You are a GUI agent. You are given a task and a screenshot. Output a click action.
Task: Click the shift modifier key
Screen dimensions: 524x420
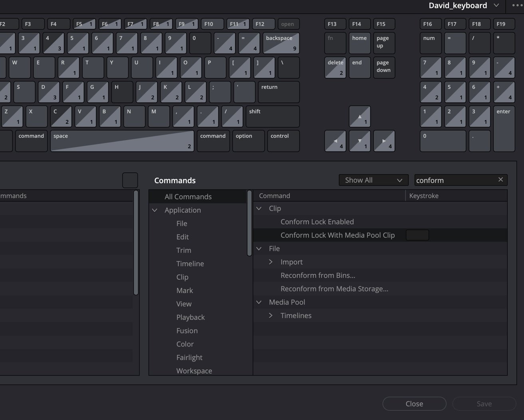pos(272,116)
